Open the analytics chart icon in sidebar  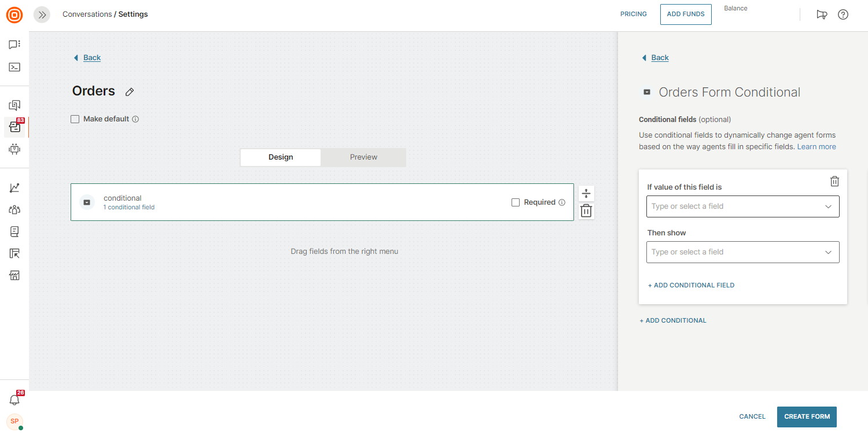14,188
